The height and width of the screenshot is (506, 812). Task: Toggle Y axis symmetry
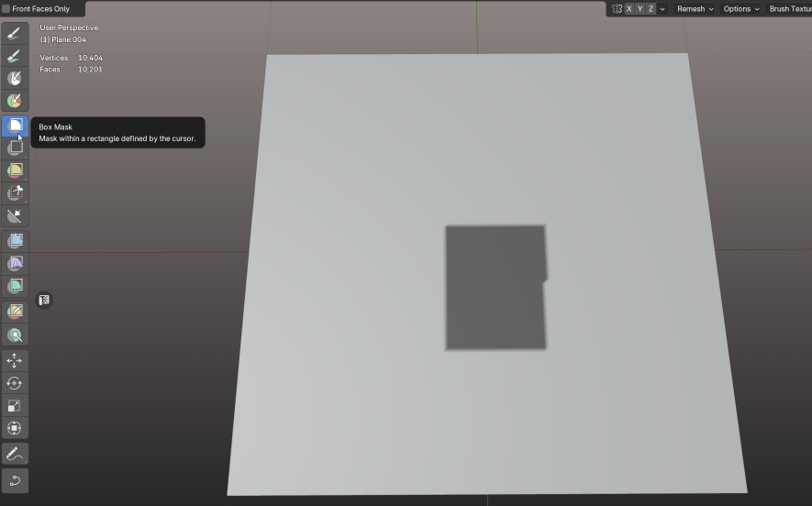coord(640,9)
